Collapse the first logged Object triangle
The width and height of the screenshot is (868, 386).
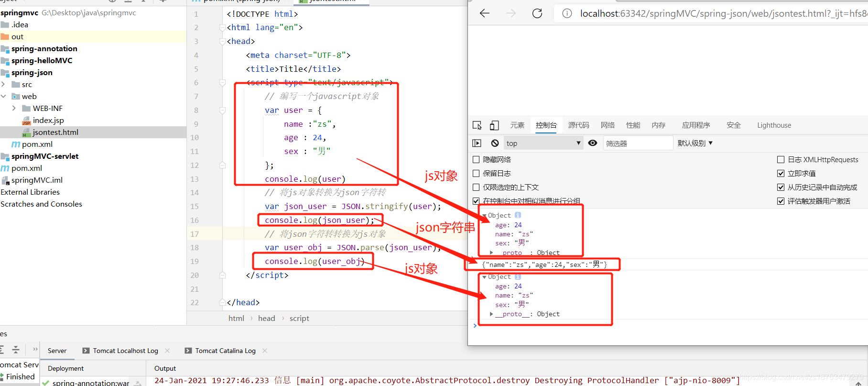(485, 216)
